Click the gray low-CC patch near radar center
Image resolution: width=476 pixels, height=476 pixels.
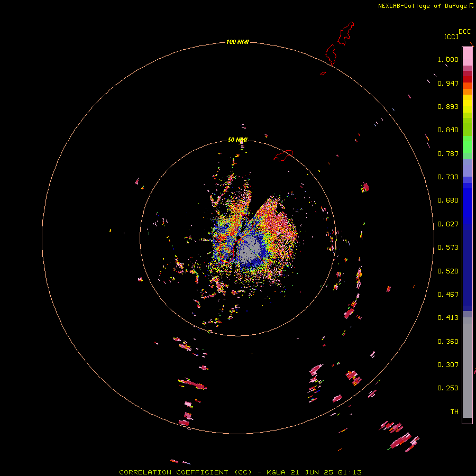pos(250,249)
